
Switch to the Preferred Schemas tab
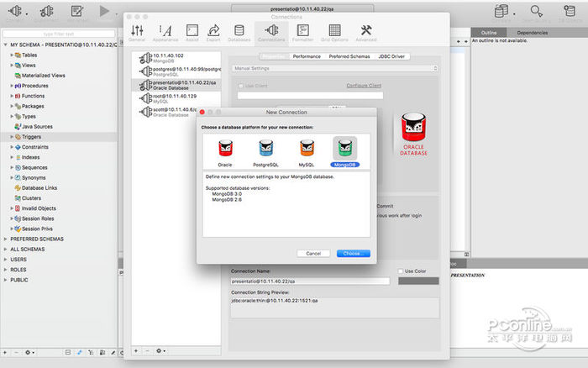pyautogui.click(x=349, y=56)
